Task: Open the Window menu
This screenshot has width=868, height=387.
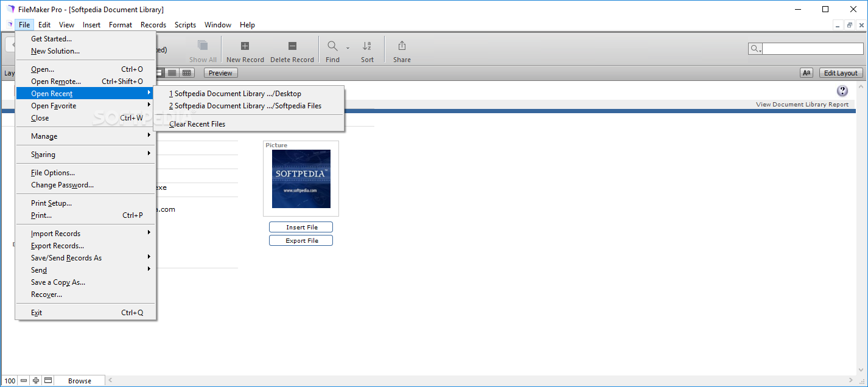Action: pos(218,25)
